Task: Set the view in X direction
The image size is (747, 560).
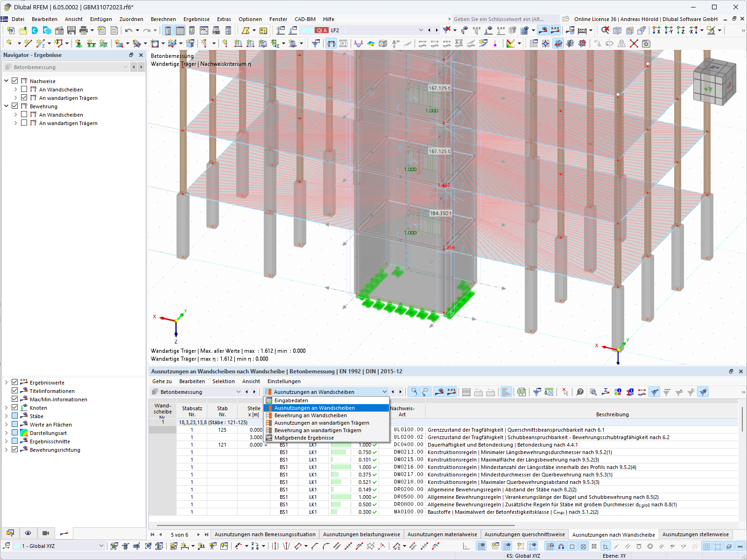Action: (x=656, y=30)
